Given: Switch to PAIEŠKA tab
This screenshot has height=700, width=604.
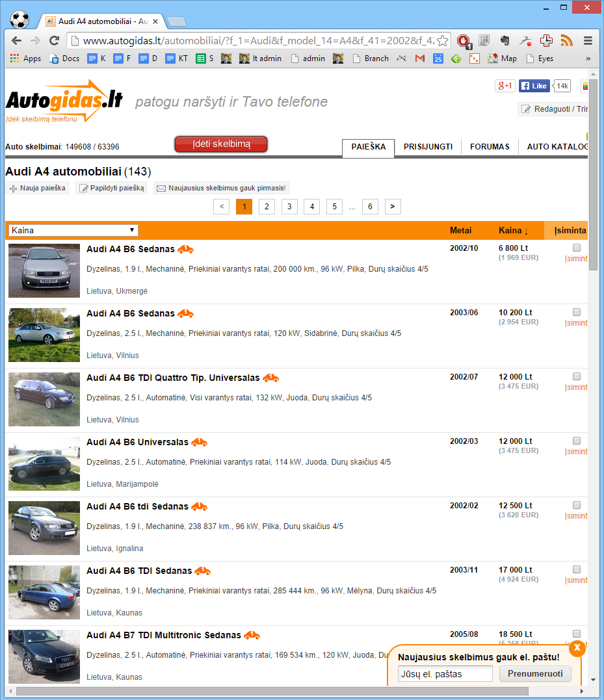Looking at the screenshot, I should tap(368, 147).
